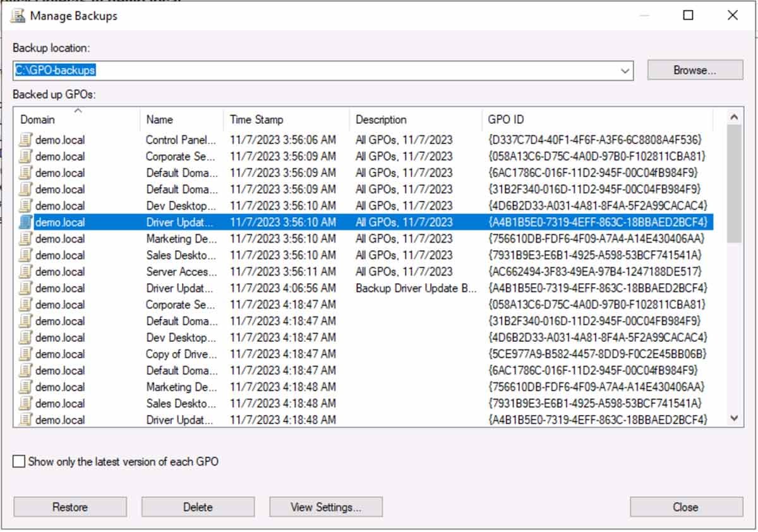Open View Settings for selected backup
Screen dimensions: 758x532
point(326,507)
